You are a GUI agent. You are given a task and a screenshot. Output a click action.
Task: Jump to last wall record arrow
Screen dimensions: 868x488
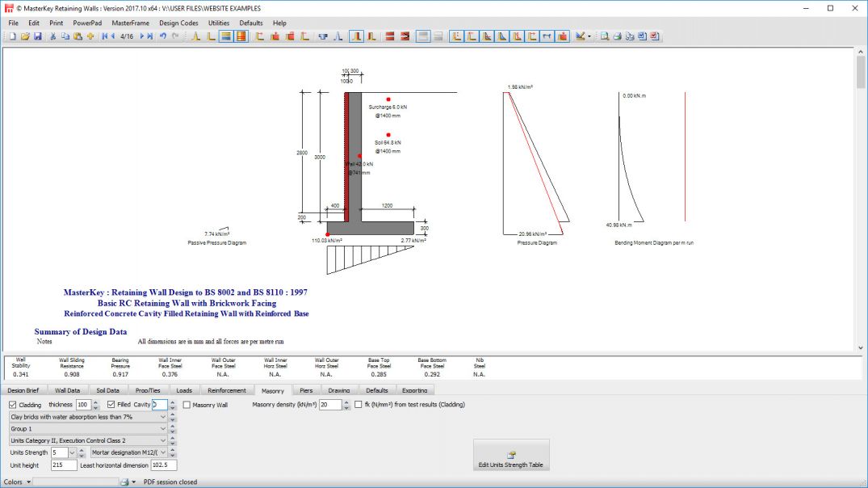149,36
